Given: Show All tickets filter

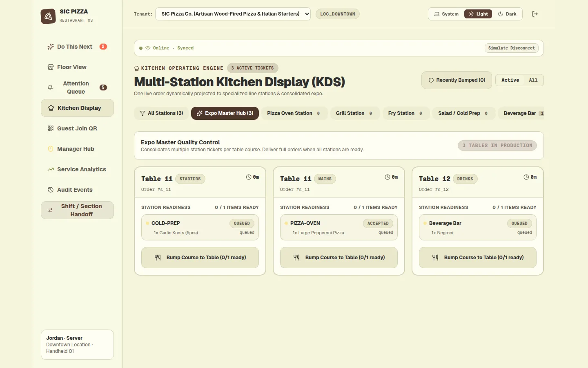Looking at the screenshot, I should pos(533,80).
